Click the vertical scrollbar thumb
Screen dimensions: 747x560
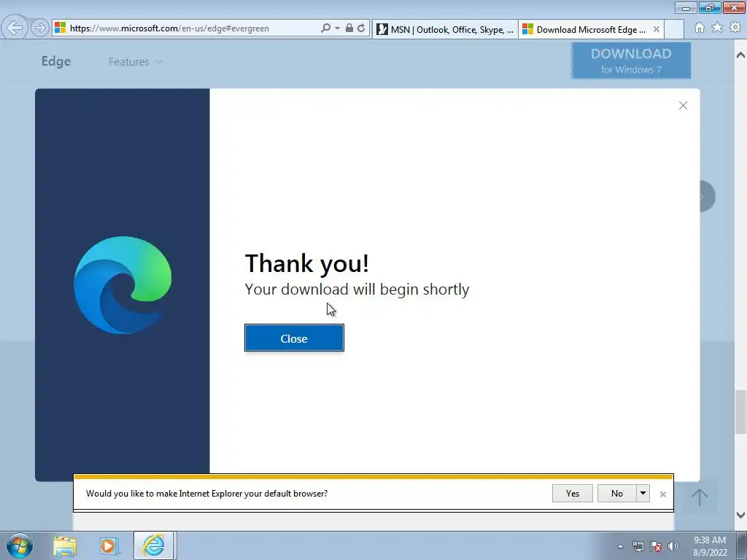tap(740, 412)
